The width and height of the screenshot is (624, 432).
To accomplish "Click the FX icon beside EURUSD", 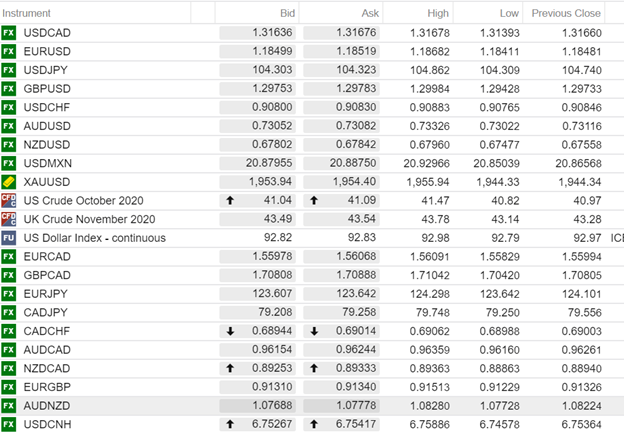I will coord(9,51).
